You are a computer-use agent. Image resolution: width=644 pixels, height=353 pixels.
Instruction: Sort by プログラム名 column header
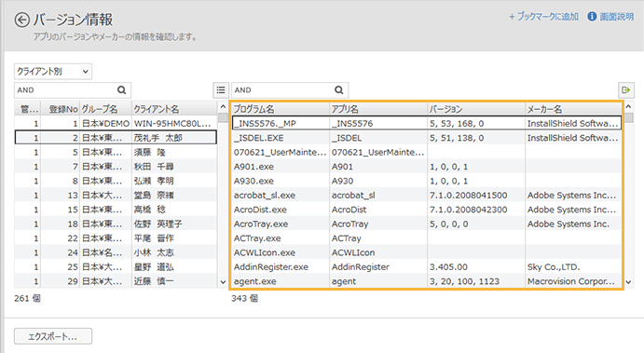point(281,109)
